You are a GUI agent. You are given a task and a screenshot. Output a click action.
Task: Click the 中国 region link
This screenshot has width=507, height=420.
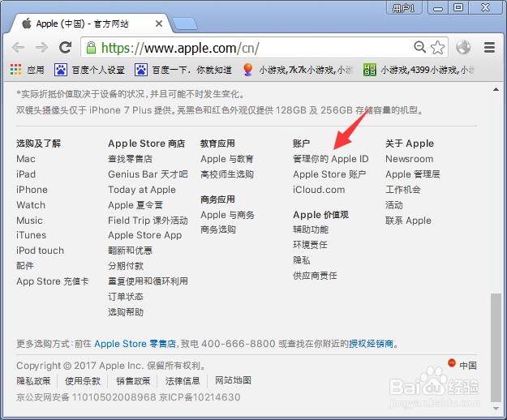[468, 366]
